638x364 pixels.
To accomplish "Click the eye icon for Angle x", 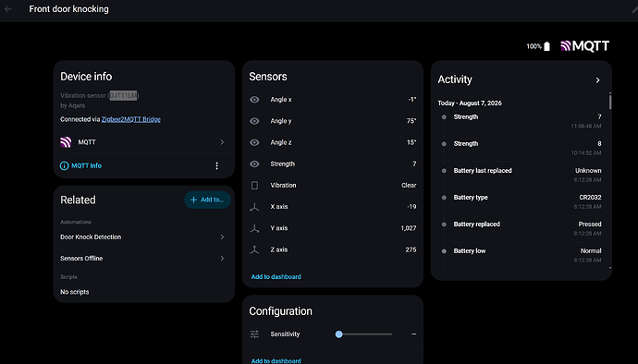I will (x=254, y=99).
